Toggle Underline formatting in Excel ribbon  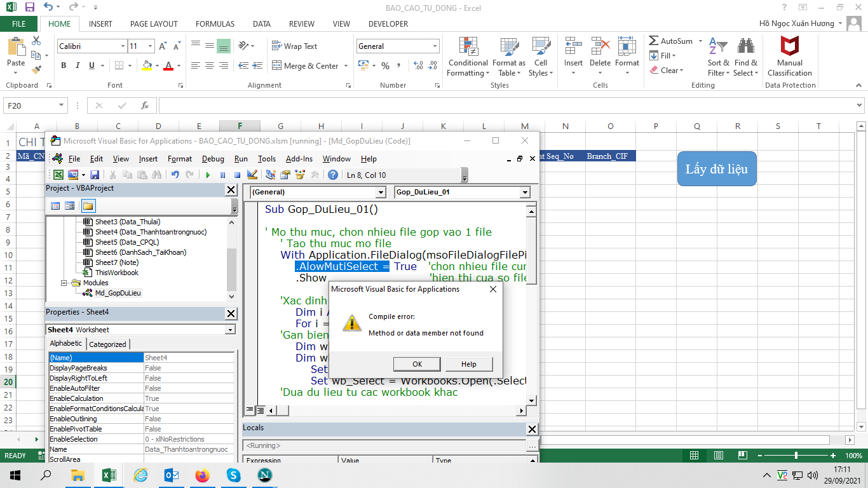[x=92, y=65]
